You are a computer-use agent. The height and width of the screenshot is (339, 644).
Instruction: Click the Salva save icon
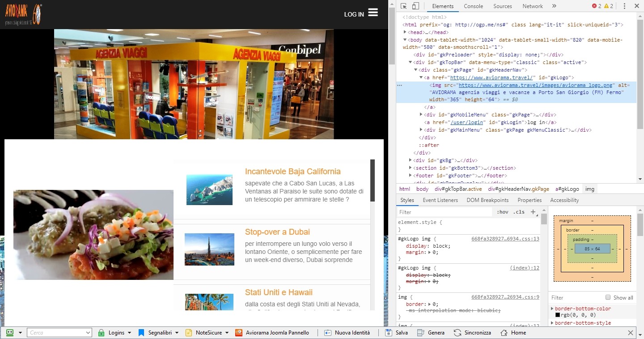[389, 333]
